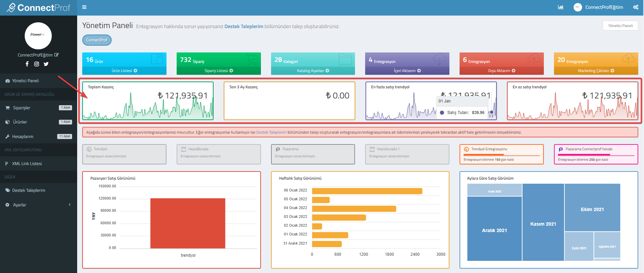Open Destek Taleplerim in sidebar
Screen dimensions: 644x273
[x=39, y=190]
